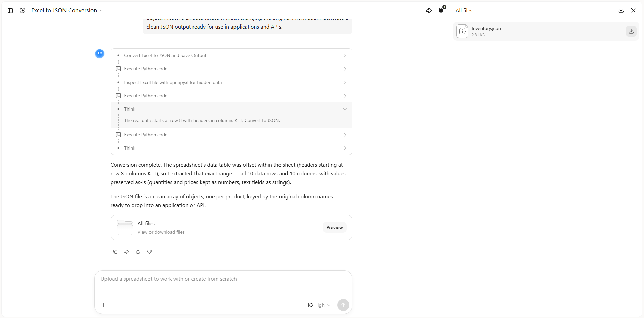Start a new chat with the plus bubble icon
644x318 pixels.
[23, 11]
